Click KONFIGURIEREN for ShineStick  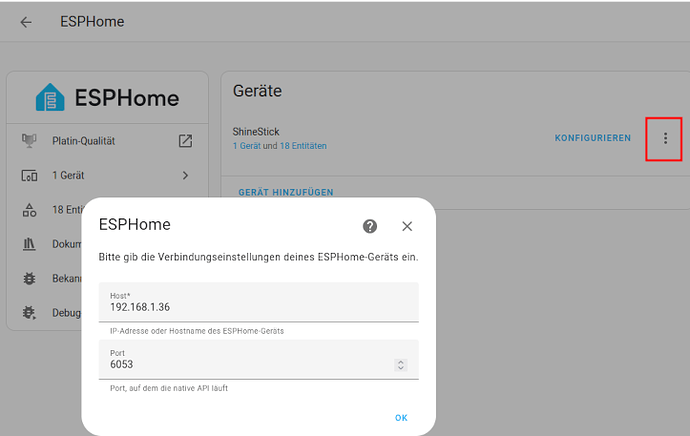593,138
